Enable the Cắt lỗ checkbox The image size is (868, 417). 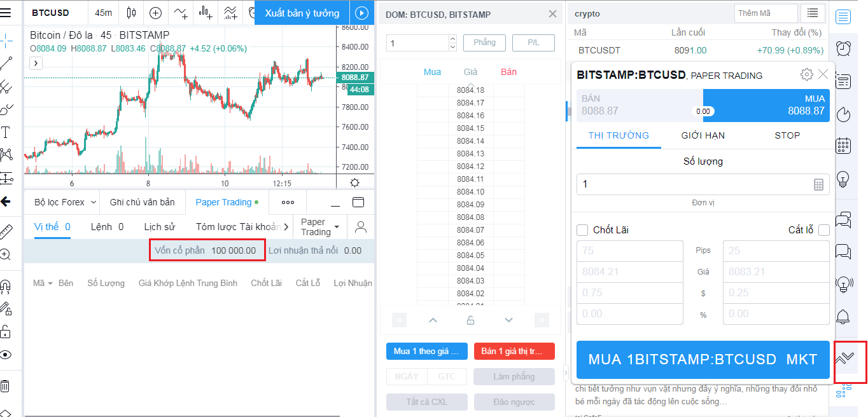[x=824, y=230]
